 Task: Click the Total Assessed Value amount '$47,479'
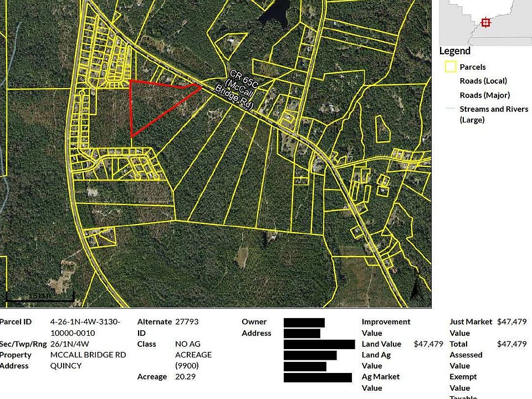pyautogui.click(x=512, y=344)
